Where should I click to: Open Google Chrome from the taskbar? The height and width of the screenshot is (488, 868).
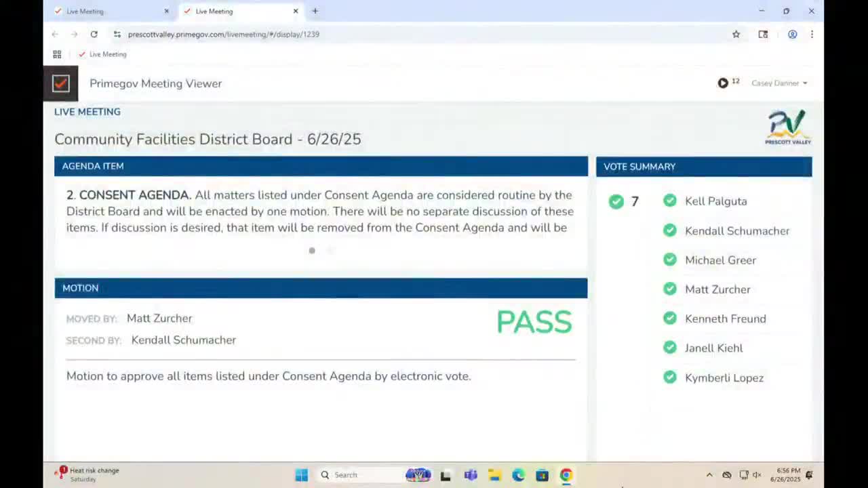pos(566,475)
